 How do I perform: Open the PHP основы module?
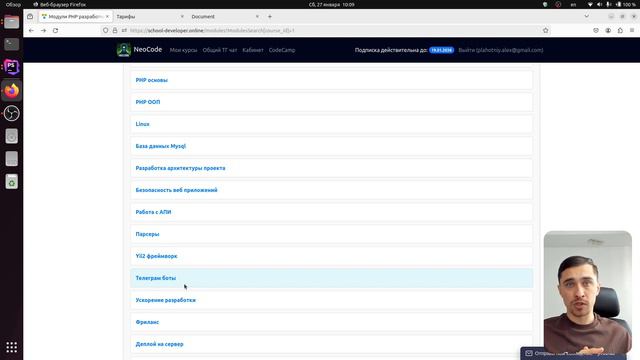331,80
